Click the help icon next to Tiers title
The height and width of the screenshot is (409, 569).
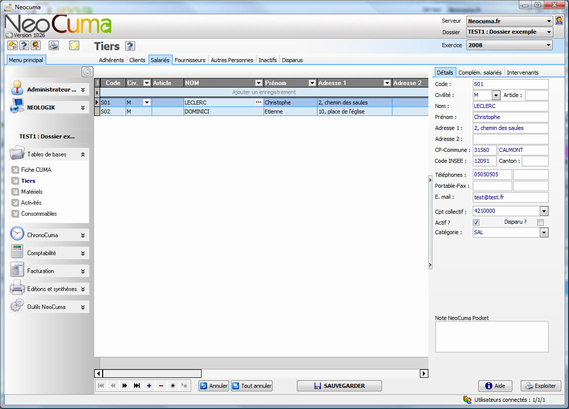130,46
